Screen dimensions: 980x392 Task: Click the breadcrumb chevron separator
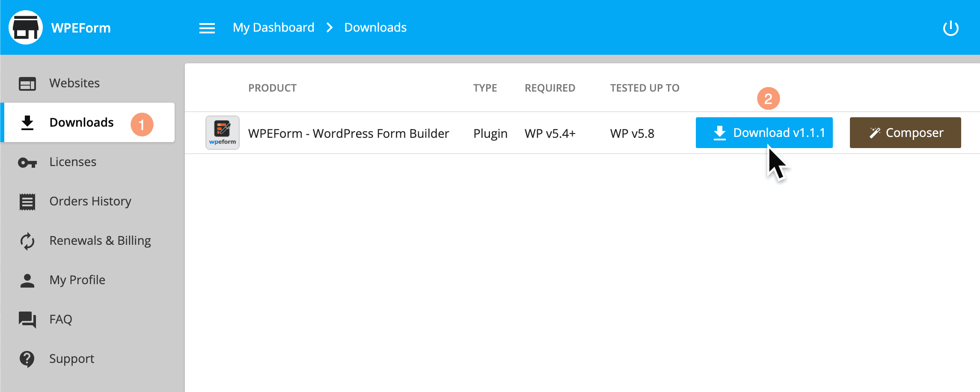point(330,28)
